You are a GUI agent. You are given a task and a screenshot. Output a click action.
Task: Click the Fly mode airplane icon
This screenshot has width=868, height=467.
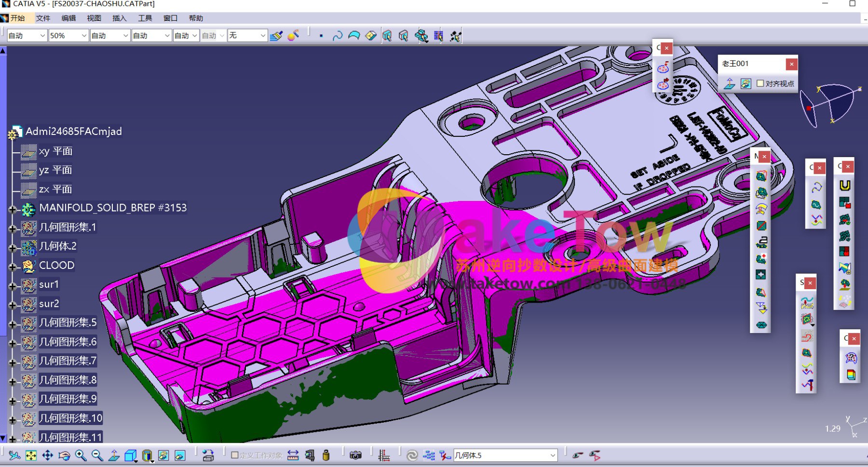tap(14, 455)
